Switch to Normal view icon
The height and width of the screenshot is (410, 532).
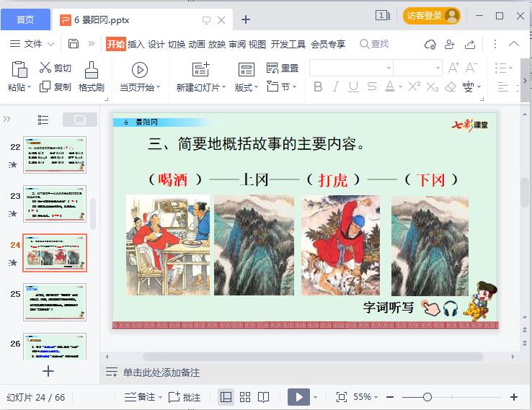(226, 397)
